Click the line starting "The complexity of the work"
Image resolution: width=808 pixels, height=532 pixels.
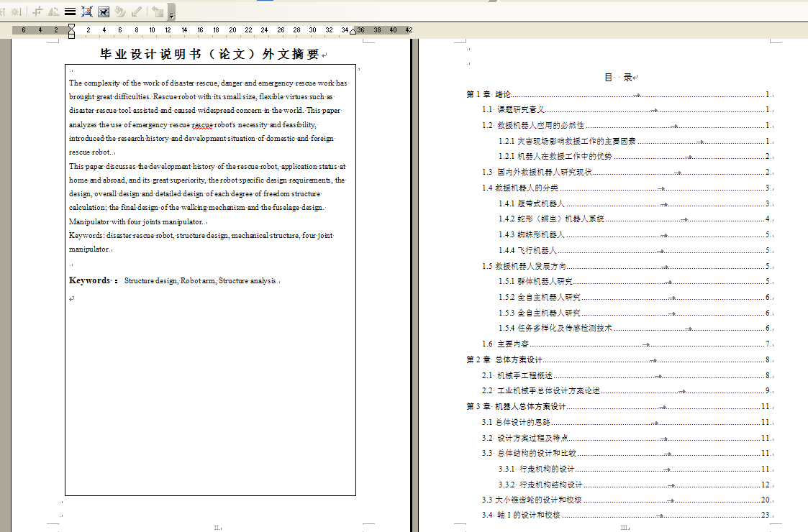pyautogui.click(x=208, y=83)
